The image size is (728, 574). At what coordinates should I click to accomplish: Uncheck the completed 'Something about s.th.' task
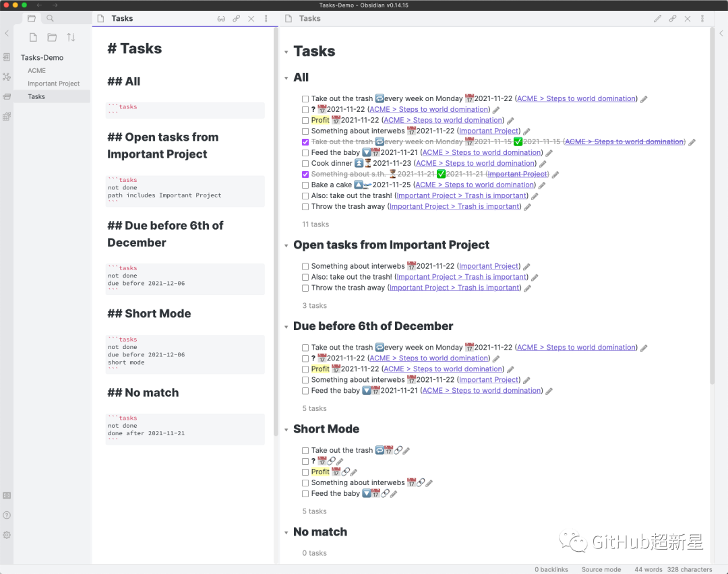pyautogui.click(x=305, y=174)
